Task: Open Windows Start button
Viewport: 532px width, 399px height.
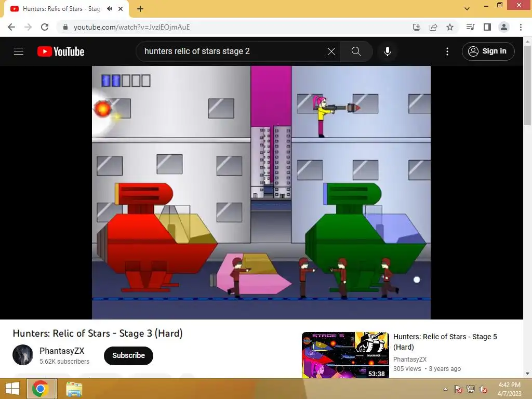Action: click(12, 389)
